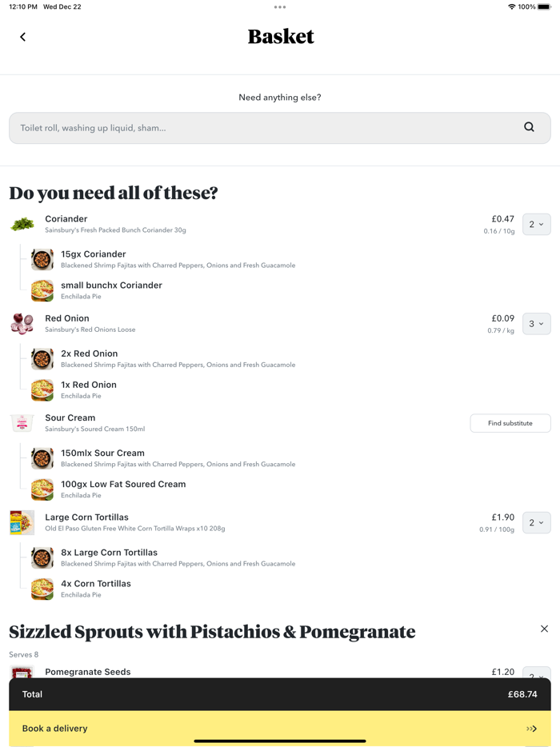This screenshot has height=747, width=560.
Task: Tap the Large Corn Tortillas product image
Action: pos(22,522)
